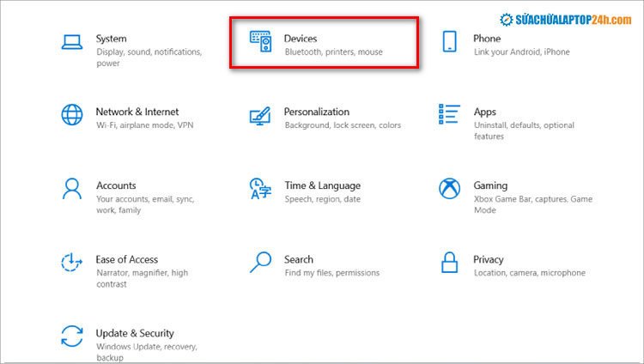Select the Search magnifying glass icon
Image resolution: width=644 pixels, height=364 pixels.
point(260,263)
